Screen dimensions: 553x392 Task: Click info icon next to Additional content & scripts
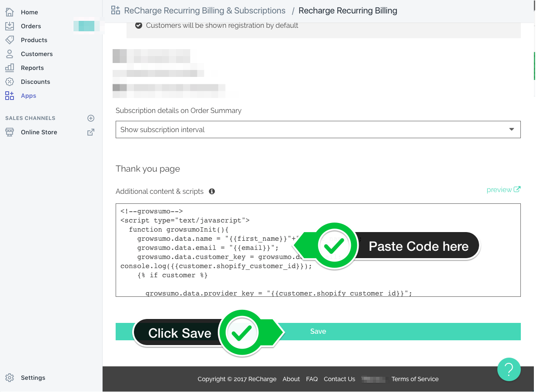(212, 191)
